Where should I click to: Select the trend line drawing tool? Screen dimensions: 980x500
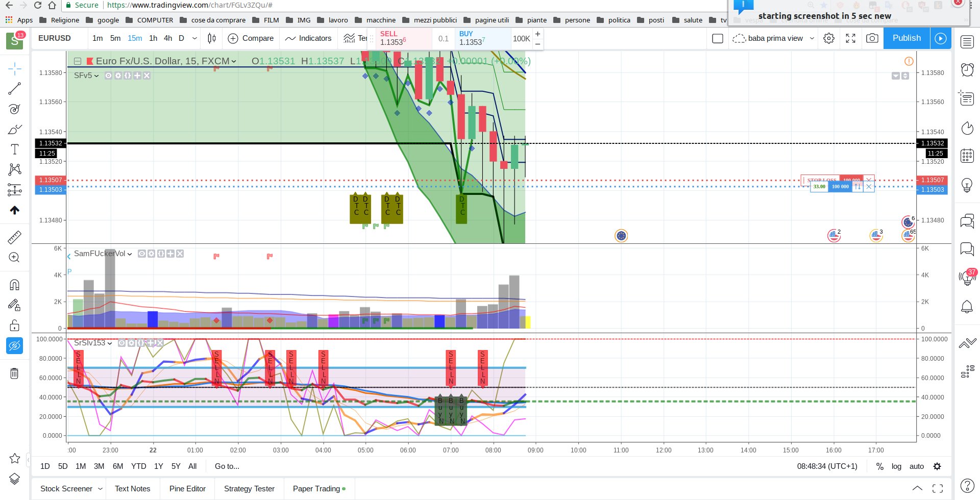(x=14, y=89)
